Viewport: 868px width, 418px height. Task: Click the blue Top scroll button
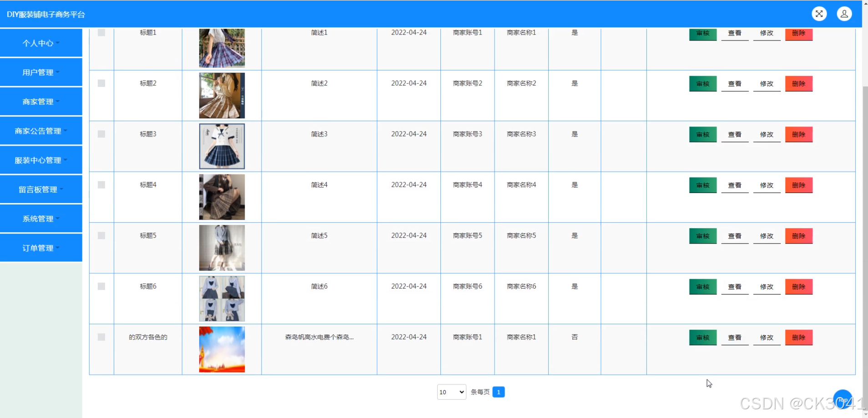pyautogui.click(x=843, y=399)
